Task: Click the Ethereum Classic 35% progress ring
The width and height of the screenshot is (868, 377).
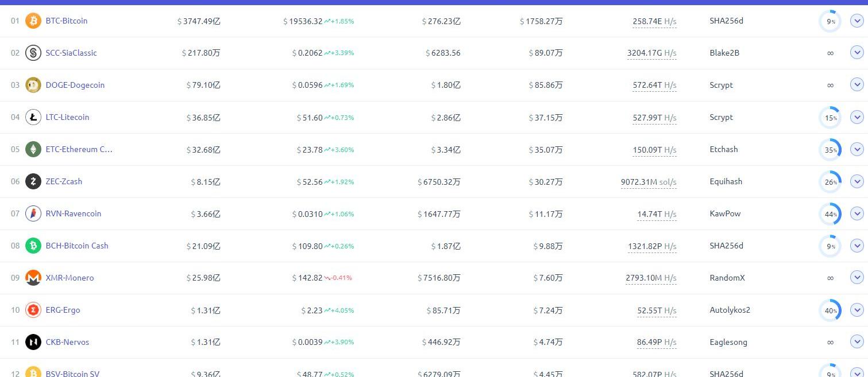Action: pos(830,150)
